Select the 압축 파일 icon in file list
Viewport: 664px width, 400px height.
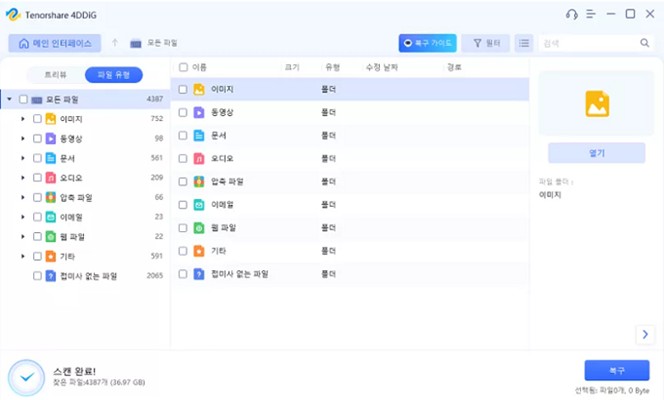199,181
